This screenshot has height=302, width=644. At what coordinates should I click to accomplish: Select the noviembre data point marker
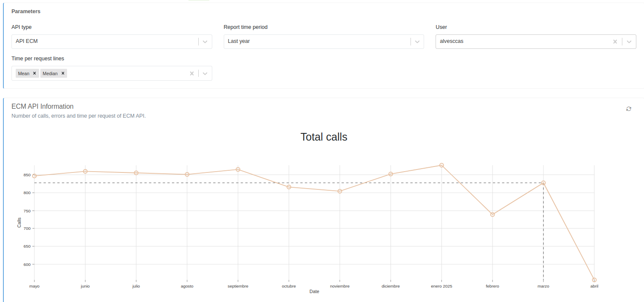click(340, 191)
